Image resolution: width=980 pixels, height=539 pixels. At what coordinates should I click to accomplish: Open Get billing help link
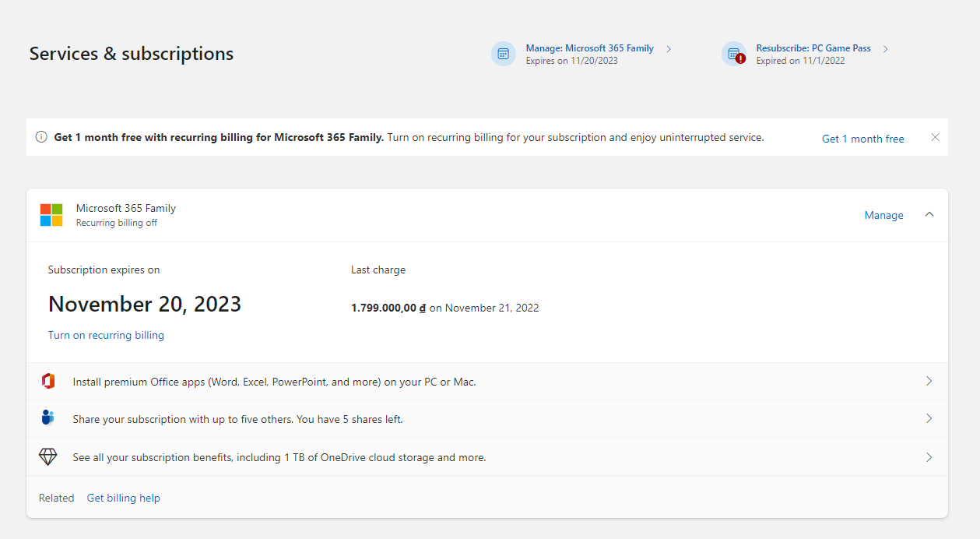(124, 498)
